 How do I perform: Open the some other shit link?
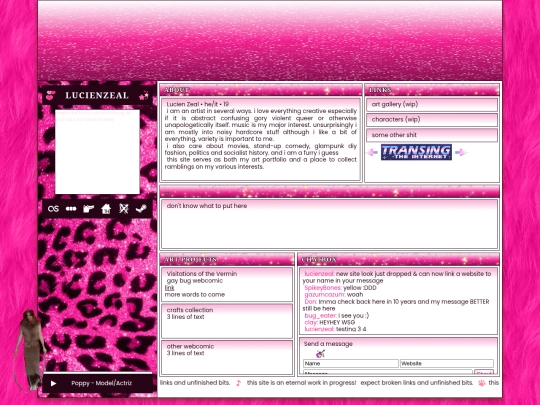click(x=432, y=135)
